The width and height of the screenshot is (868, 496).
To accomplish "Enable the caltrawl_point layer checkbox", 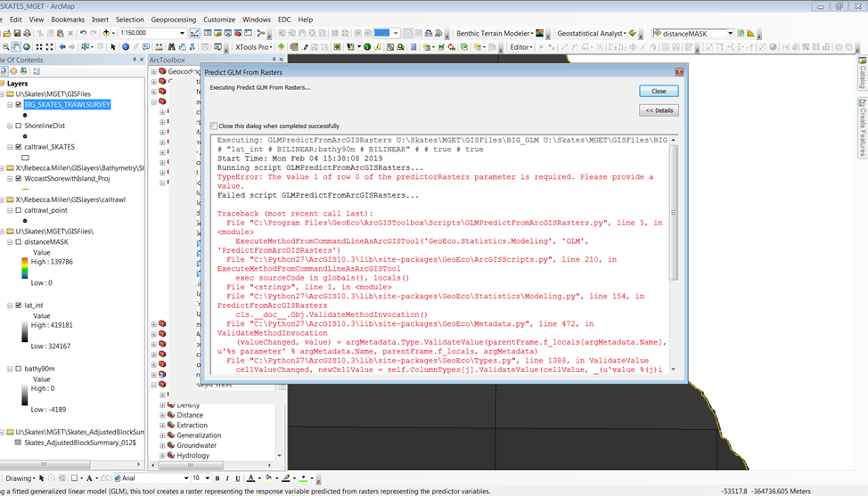I will [18, 210].
